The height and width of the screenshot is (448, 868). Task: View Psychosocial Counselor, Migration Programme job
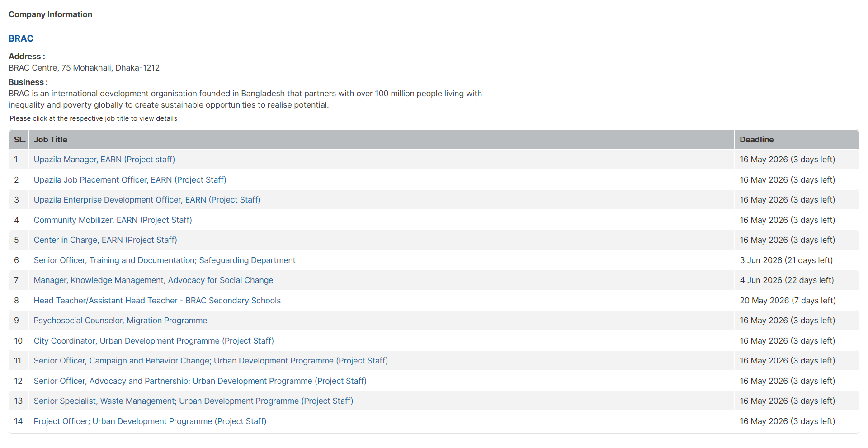tap(120, 321)
